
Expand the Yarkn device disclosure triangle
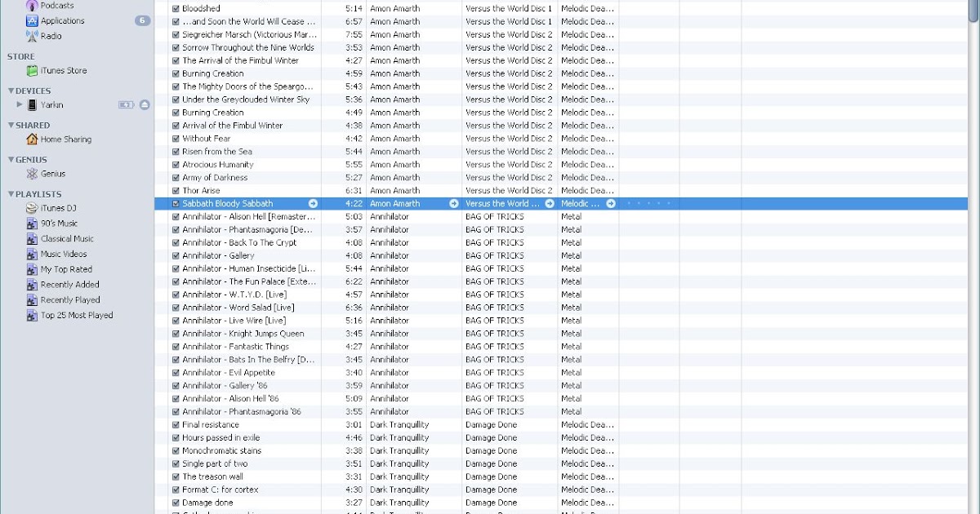pos(20,105)
